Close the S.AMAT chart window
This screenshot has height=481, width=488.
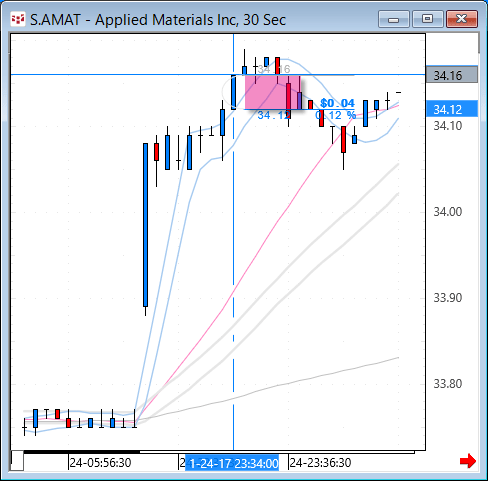462,19
